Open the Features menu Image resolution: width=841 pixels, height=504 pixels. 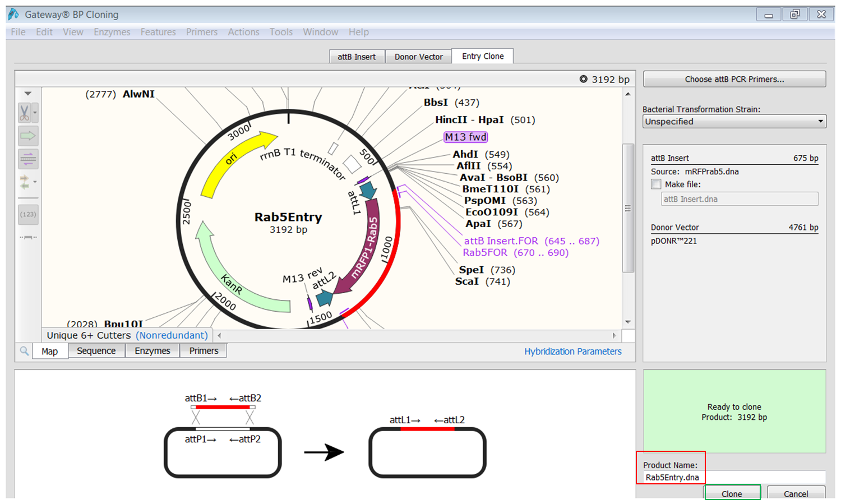158,32
